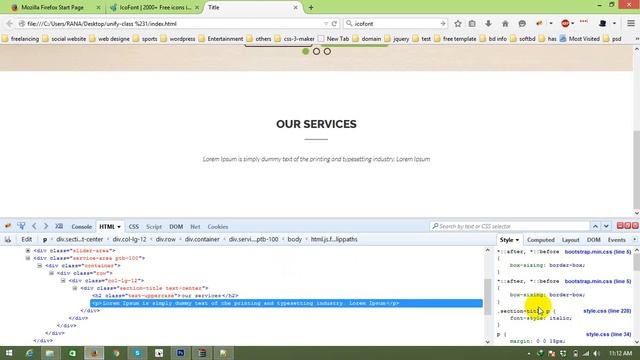Open the Firebug command line icon
This screenshot has height=360, width=640.
click(59, 226)
